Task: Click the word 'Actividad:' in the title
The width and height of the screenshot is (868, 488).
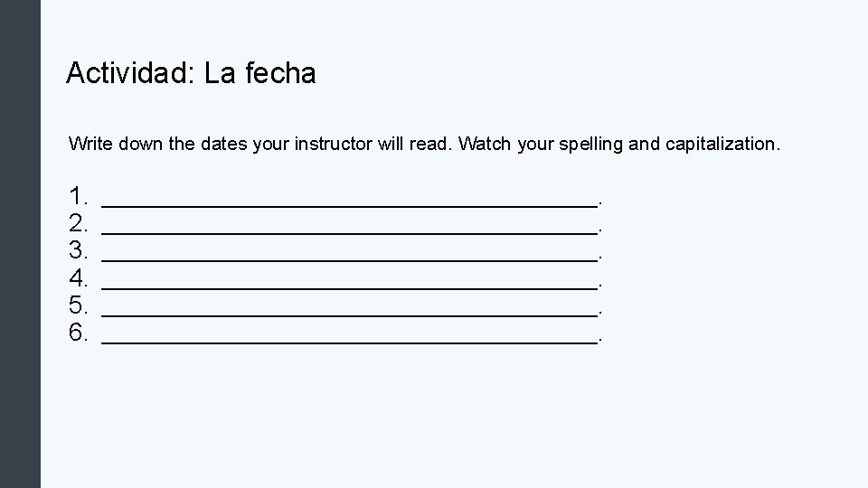Action: click(130, 72)
